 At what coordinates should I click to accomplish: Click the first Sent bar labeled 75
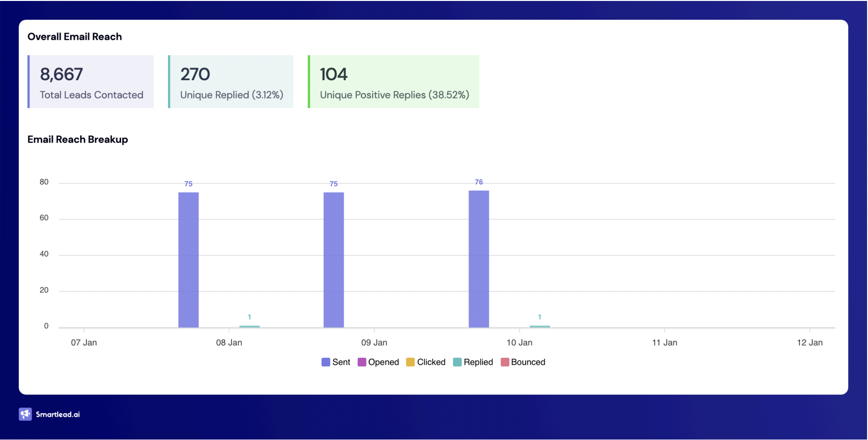(x=188, y=260)
